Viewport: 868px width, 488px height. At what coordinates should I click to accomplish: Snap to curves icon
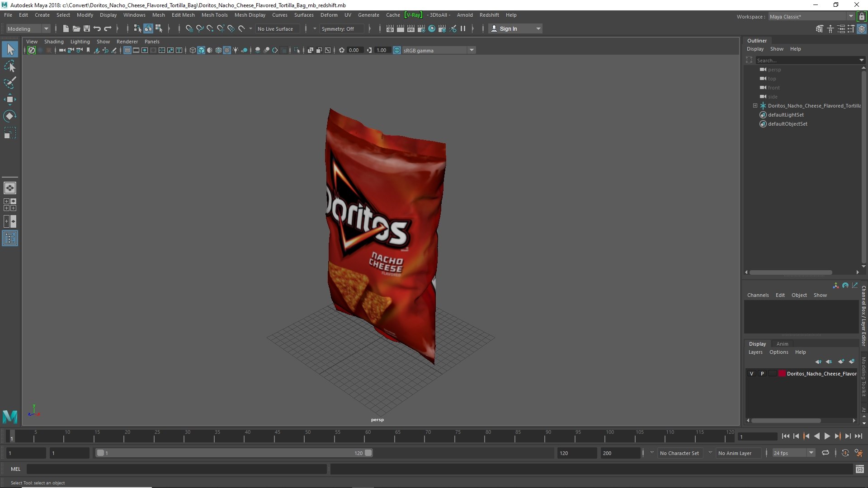199,28
